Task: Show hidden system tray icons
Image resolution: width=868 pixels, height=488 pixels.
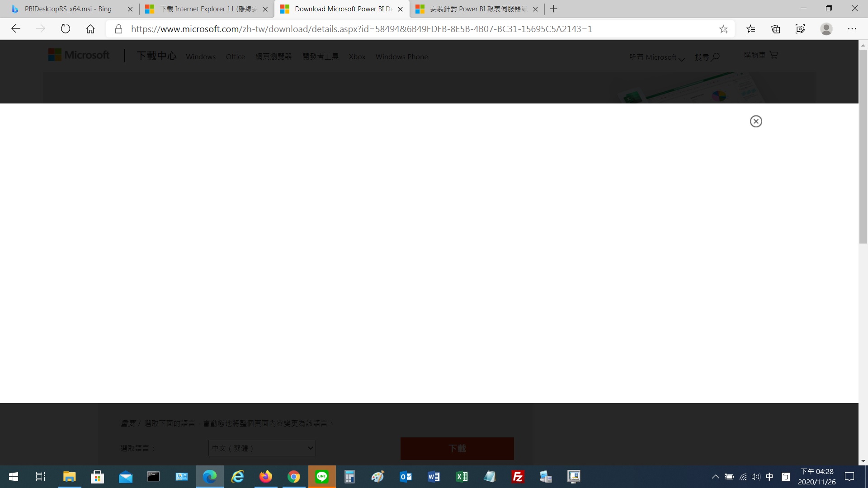Action: click(x=715, y=477)
